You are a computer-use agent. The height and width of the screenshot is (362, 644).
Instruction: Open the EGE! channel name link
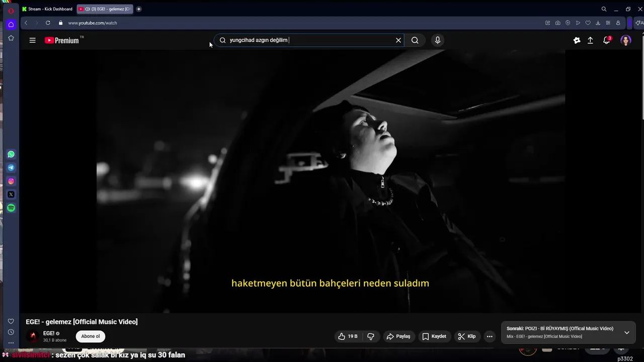click(x=49, y=333)
